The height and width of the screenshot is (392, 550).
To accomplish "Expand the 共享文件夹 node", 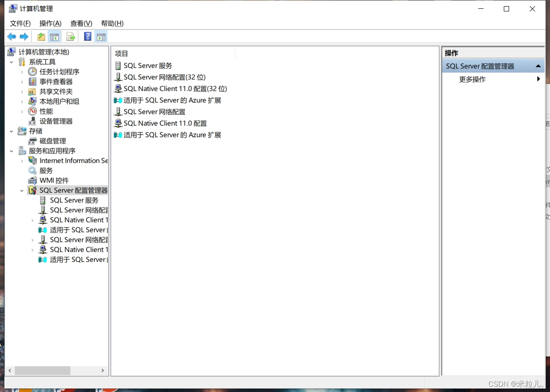I will click(x=22, y=91).
